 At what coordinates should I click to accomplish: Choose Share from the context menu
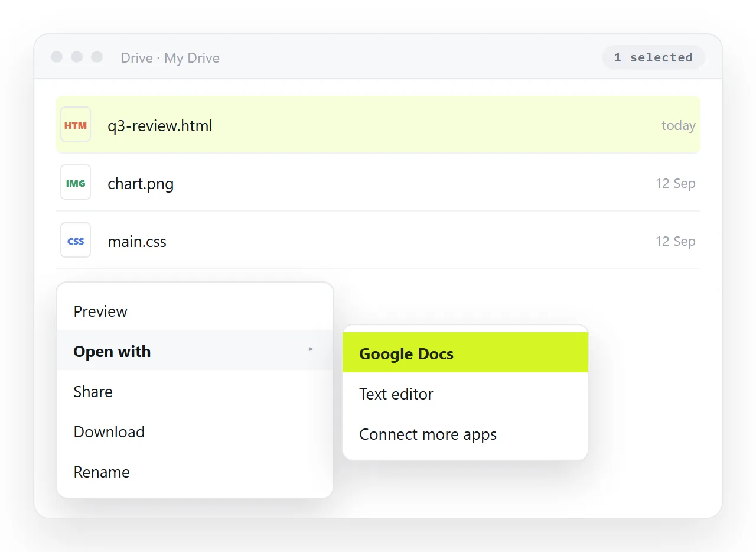(x=195, y=391)
